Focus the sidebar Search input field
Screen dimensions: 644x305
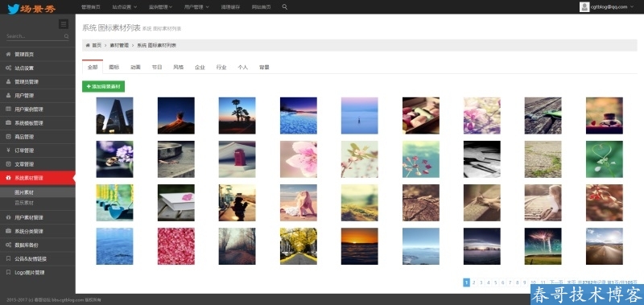35,36
